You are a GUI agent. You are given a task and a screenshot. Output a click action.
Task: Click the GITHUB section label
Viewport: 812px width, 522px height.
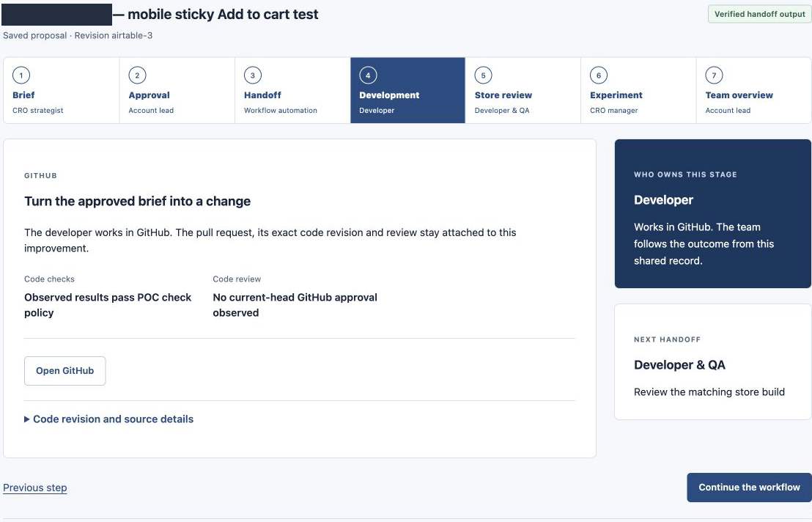tap(40, 175)
